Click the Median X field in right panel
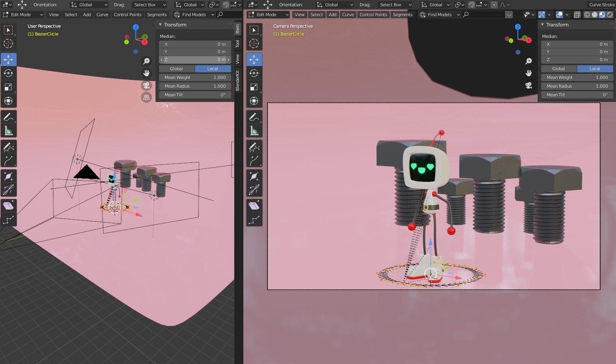Viewport: 616px width, 364px height. (x=577, y=44)
